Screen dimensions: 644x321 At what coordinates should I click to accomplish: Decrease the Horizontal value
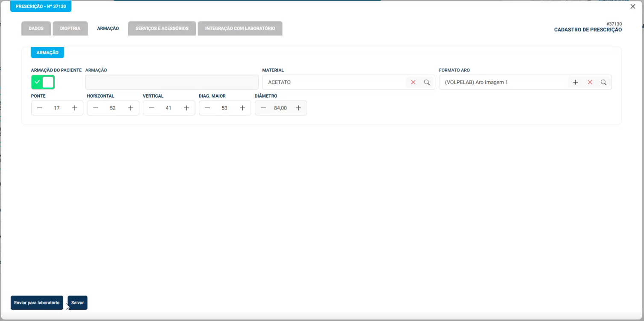96,108
